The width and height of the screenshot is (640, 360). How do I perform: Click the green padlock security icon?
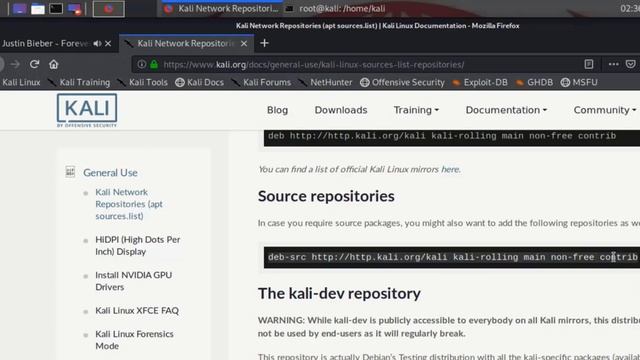[x=154, y=64]
